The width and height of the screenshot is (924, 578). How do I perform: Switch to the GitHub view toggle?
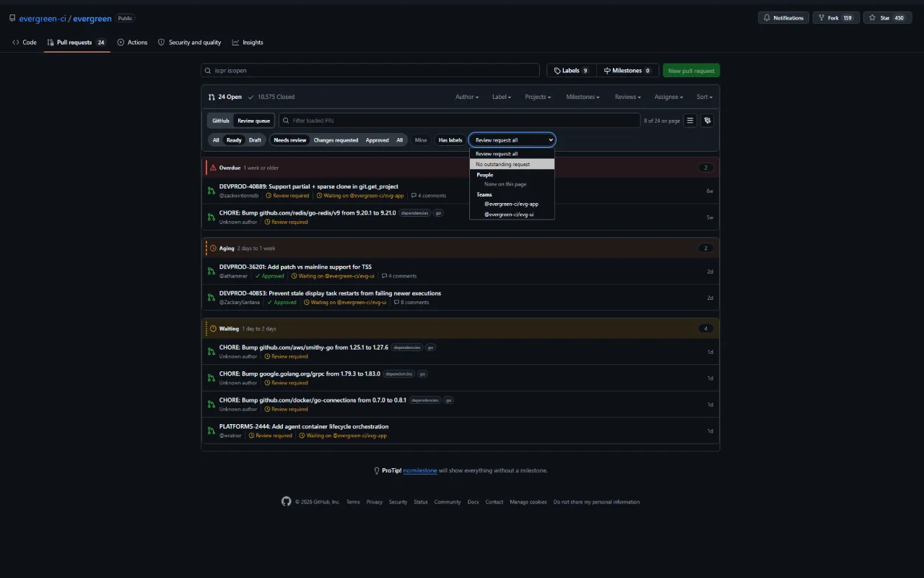pyautogui.click(x=221, y=121)
